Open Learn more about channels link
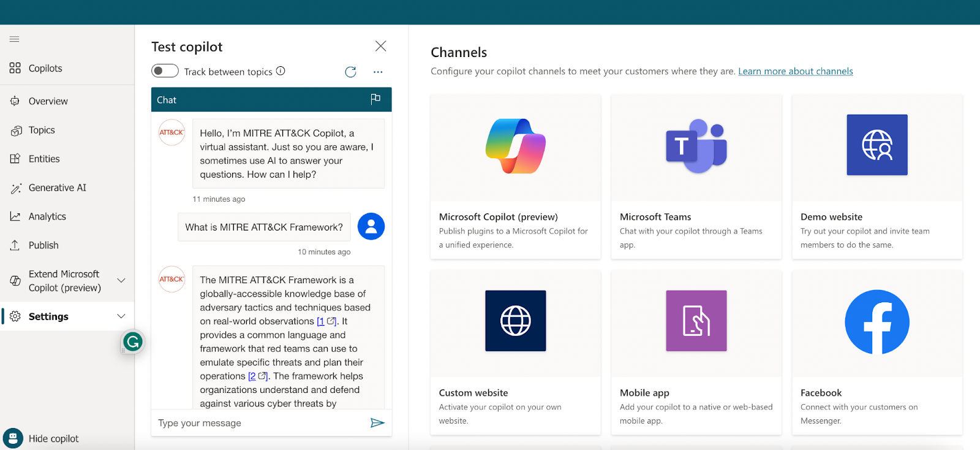The height and width of the screenshot is (450, 980). [x=795, y=71]
